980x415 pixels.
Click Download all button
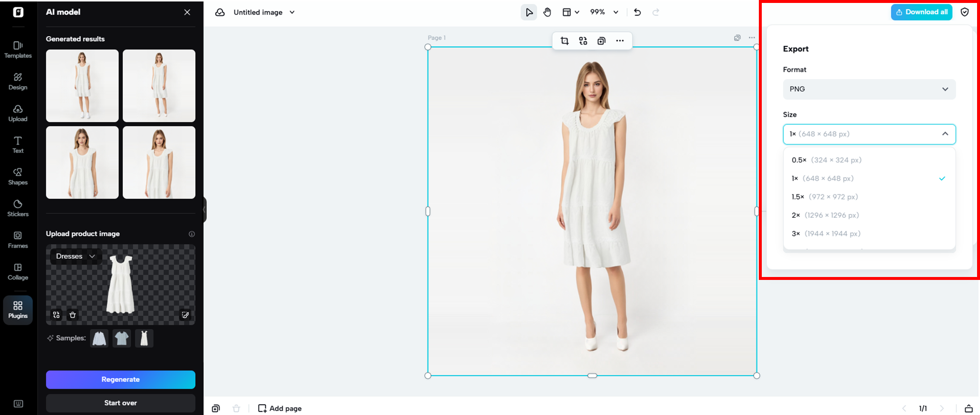coord(922,12)
